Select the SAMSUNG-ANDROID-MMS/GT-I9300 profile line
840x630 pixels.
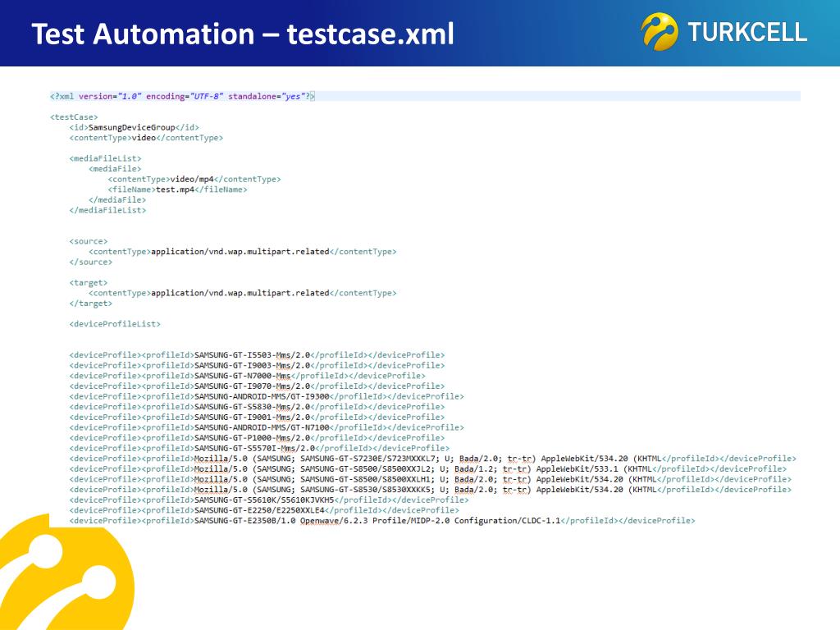click(x=267, y=397)
